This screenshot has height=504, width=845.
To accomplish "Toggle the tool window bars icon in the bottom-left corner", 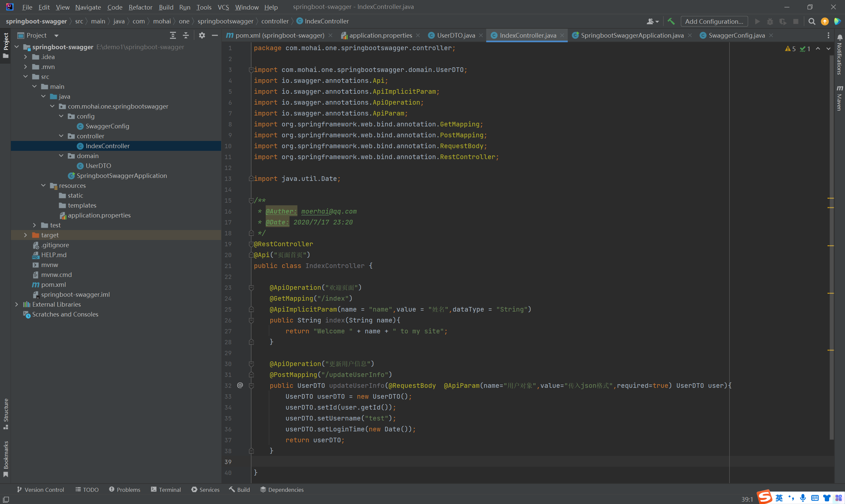I will click(6, 499).
